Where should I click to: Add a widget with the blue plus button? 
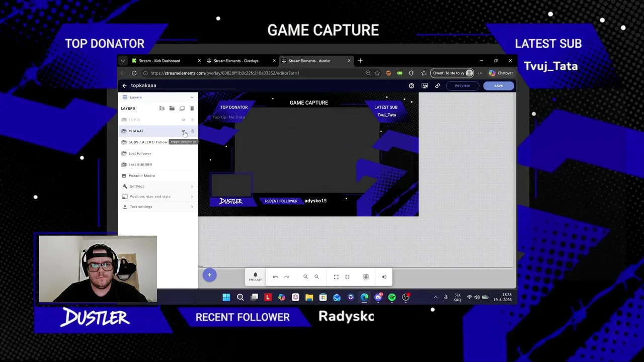click(209, 275)
